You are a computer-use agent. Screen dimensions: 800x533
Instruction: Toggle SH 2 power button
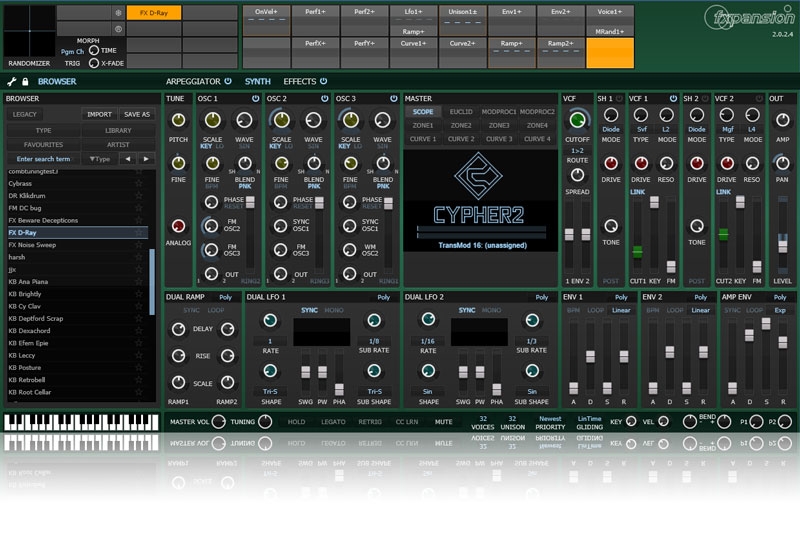click(x=705, y=98)
